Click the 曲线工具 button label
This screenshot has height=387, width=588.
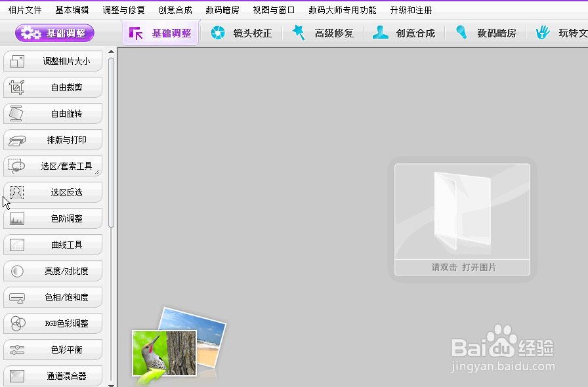[66, 245]
